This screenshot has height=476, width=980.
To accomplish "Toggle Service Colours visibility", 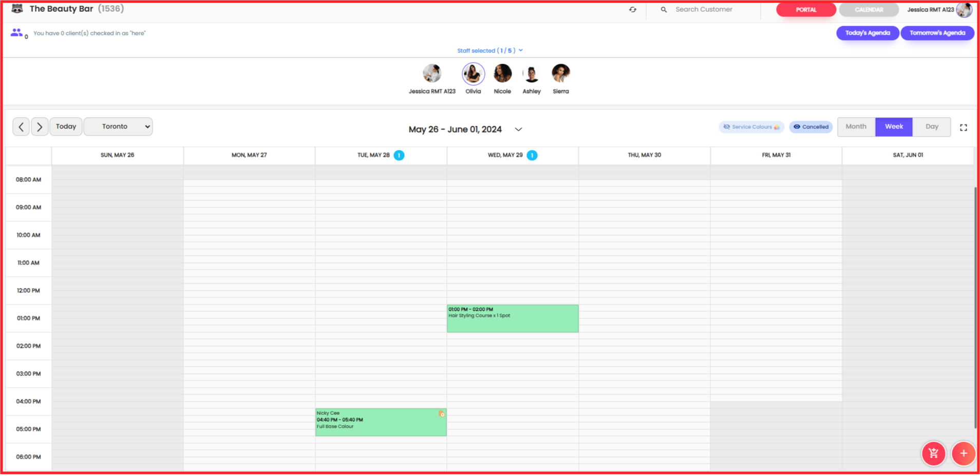I will 751,127.
